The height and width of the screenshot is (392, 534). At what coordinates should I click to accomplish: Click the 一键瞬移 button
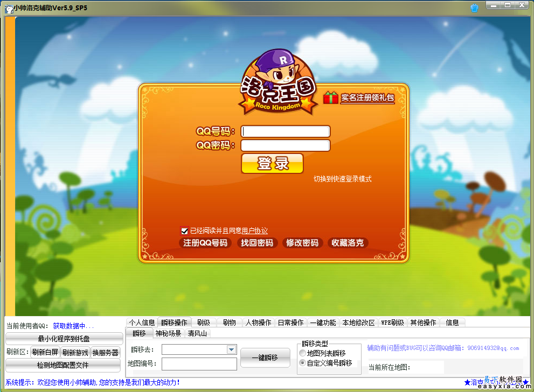tap(265, 358)
